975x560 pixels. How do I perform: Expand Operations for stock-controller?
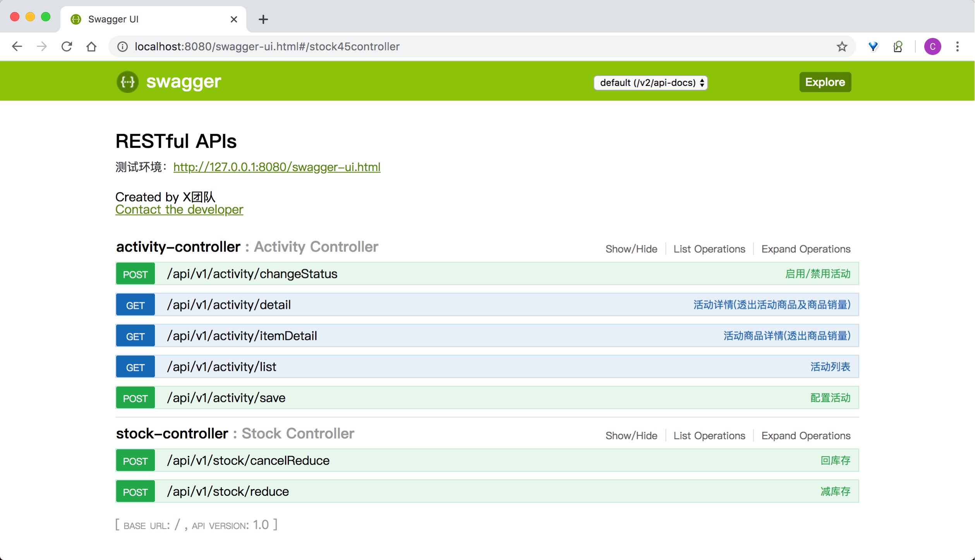point(805,435)
